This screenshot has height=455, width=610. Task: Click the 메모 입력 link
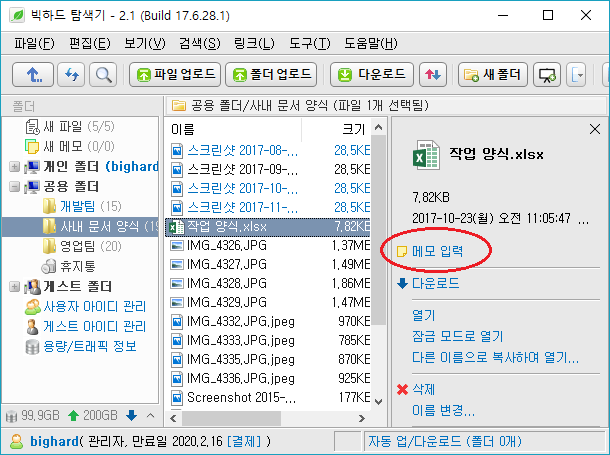click(x=437, y=251)
